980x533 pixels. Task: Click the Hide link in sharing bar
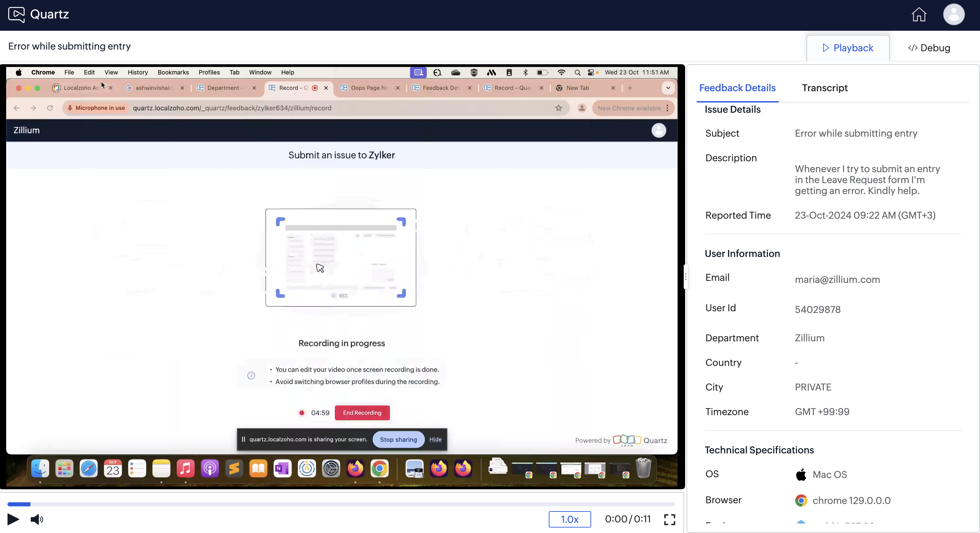435,439
